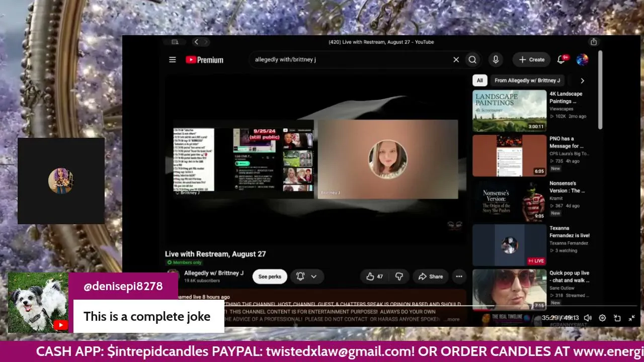Open the 'Quick pop up live - chat and walk' title
644x362 pixels.
coord(569,277)
